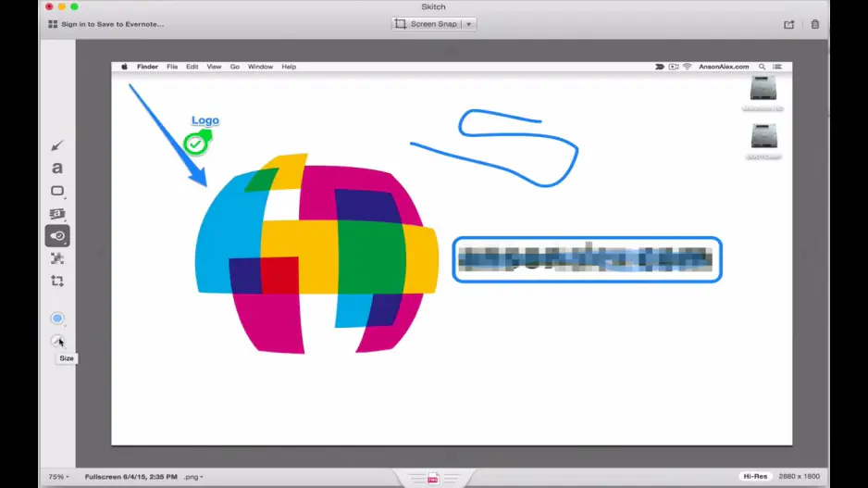The height and width of the screenshot is (488, 868).
Task: Select the Text tool letter a
Action: coord(57,168)
